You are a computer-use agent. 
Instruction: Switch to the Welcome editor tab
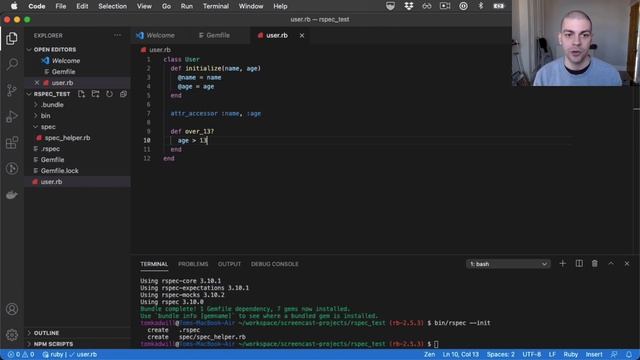160,36
